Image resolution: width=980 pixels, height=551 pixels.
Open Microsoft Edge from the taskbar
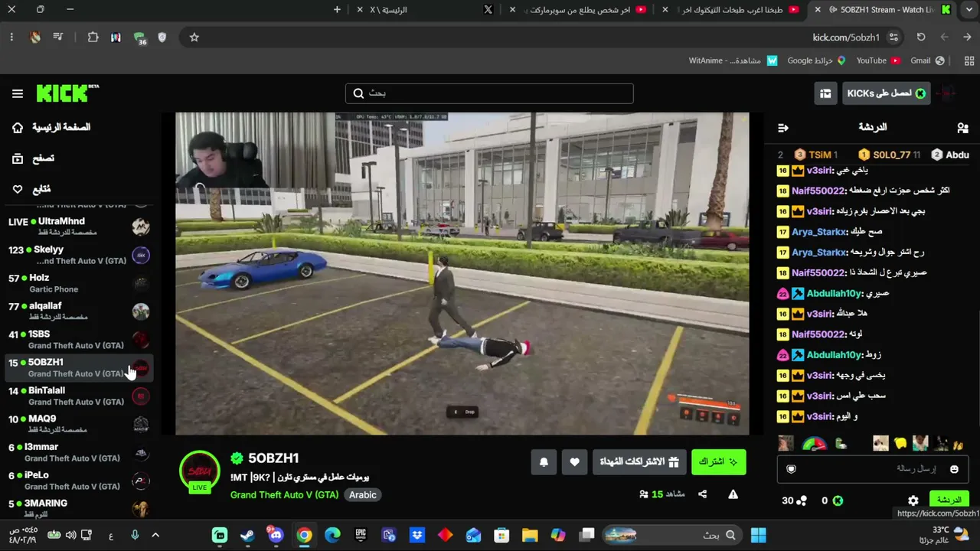332,535
